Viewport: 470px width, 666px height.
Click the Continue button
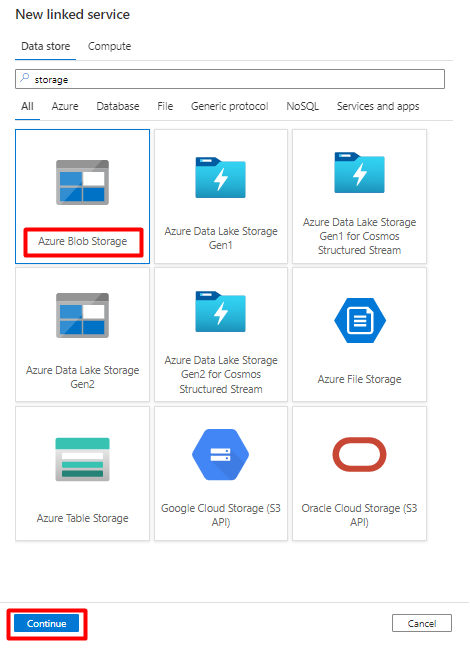click(x=47, y=624)
